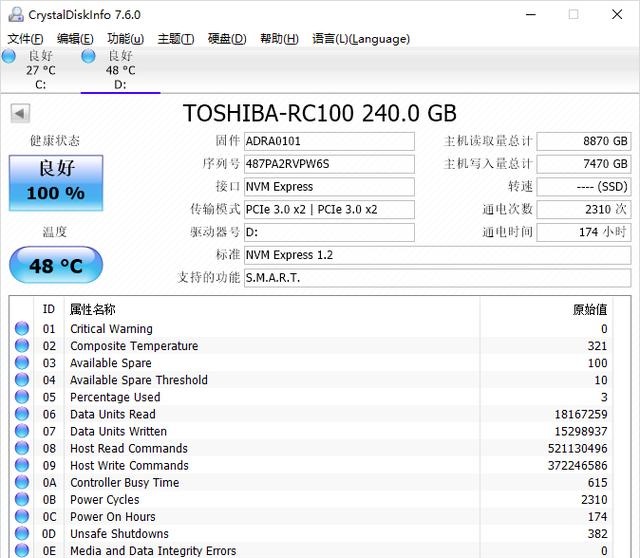Click the firmware field ADRA0101
This screenshot has width=640, height=558.
(x=329, y=141)
